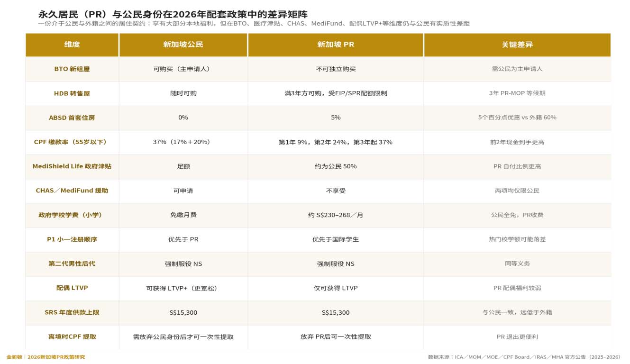
Task: Select the 维度 column header
Action: tap(72, 45)
